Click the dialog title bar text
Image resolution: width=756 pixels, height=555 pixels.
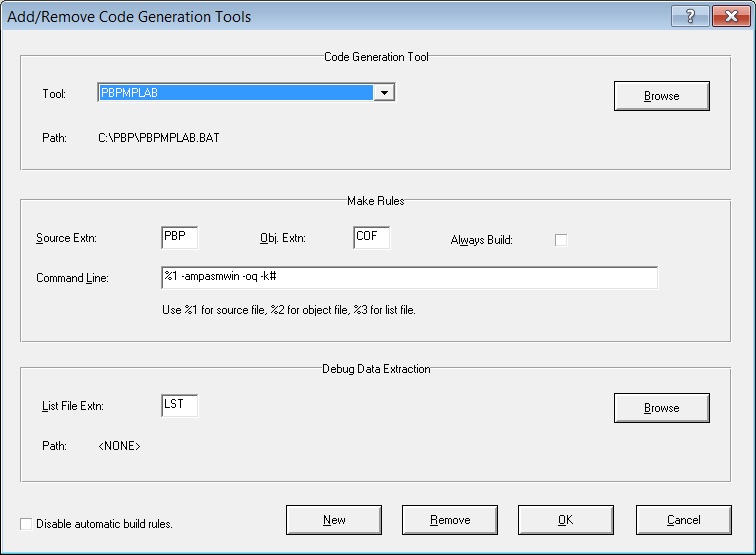coord(129,16)
